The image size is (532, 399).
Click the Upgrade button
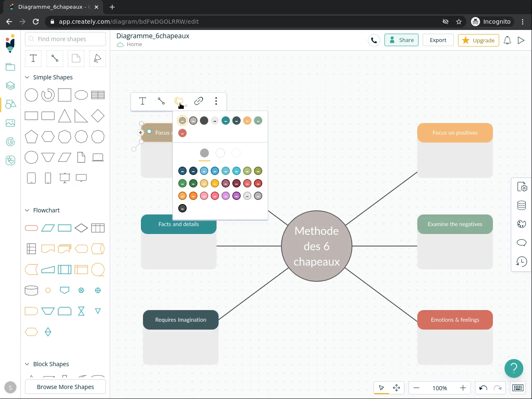(x=478, y=40)
